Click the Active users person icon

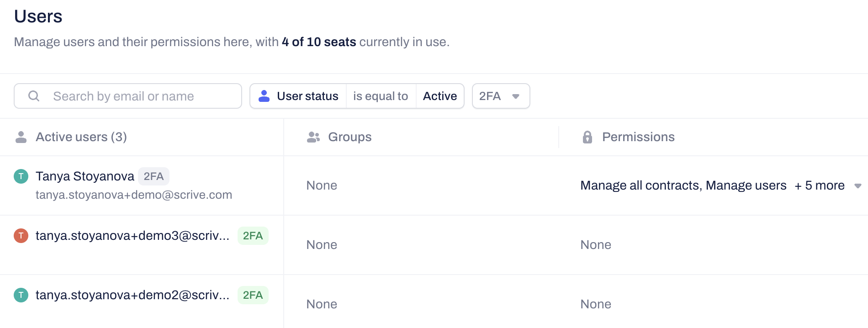click(x=21, y=137)
